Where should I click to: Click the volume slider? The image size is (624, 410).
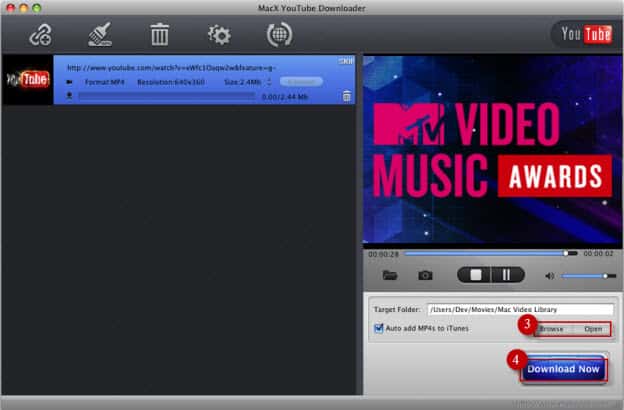click(588, 275)
